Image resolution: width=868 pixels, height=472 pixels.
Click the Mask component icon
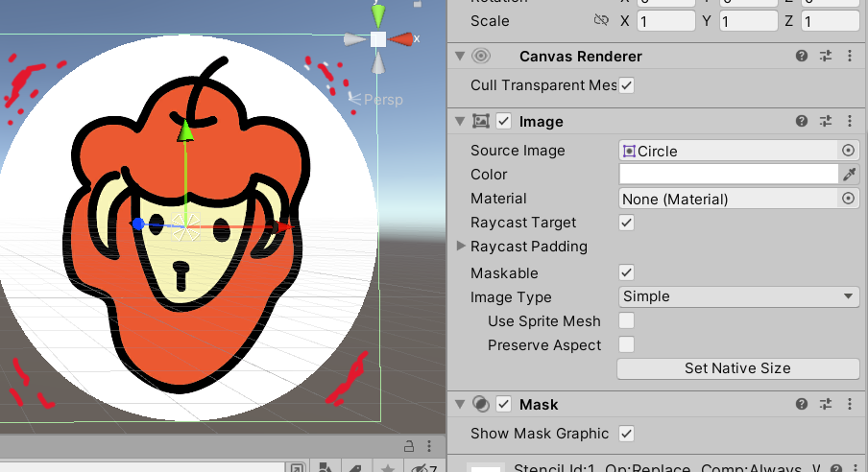481,405
